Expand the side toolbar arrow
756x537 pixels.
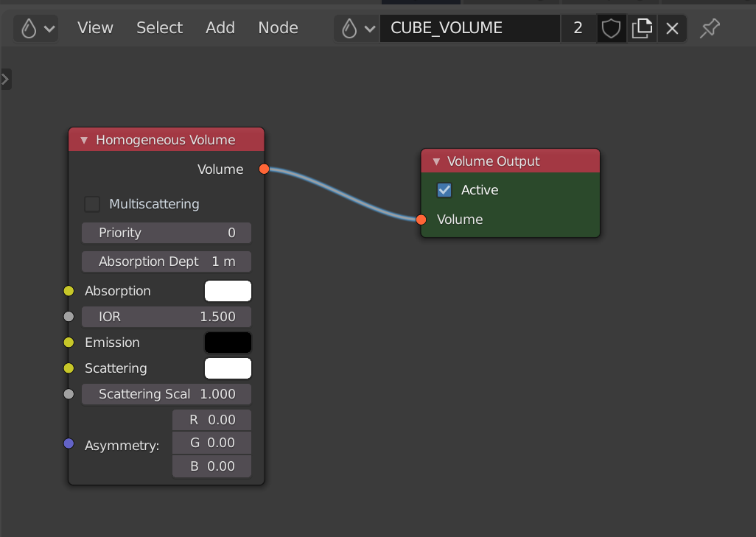(x=6, y=79)
